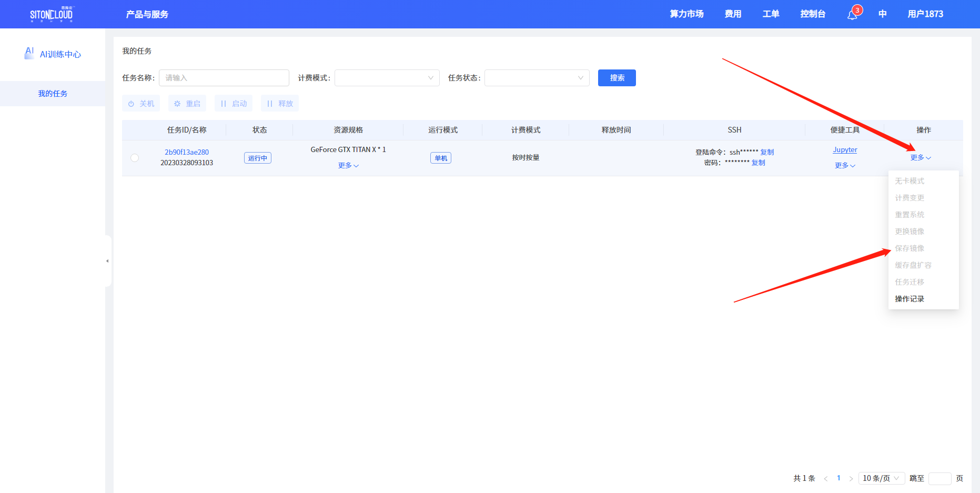Open the task status dropdown
The width and height of the screenshot is (980, 493).
click(x=537, y=78)
